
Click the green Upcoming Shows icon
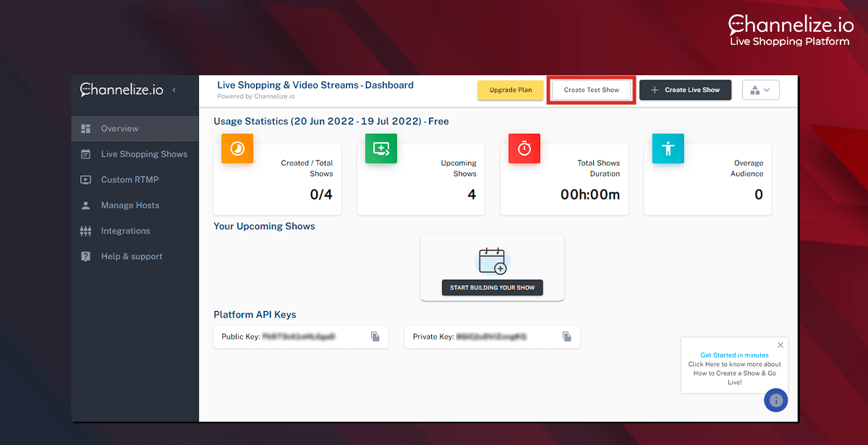coord(381,147)
